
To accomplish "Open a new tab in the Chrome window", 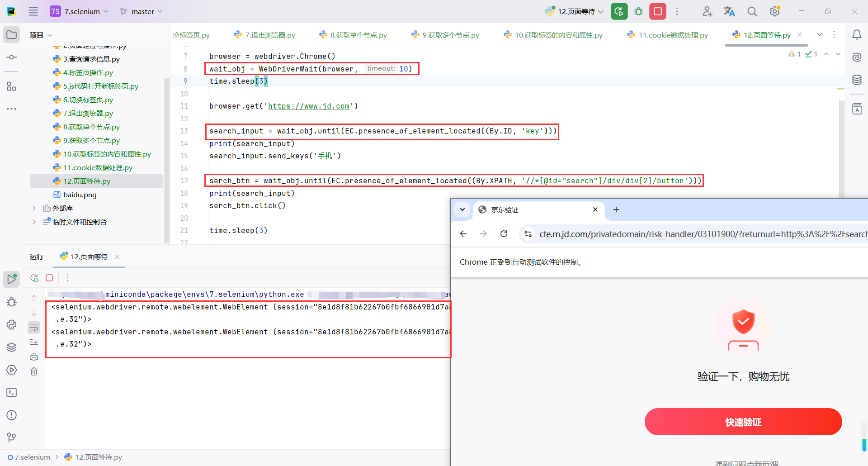I will pyautogui.click(x=616, y=209).
